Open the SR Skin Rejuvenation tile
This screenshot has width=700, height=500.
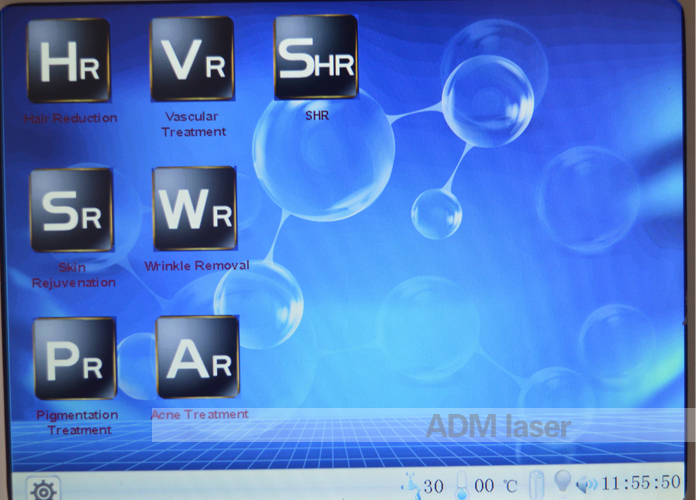pyautogui.click(x=71, y=210)
